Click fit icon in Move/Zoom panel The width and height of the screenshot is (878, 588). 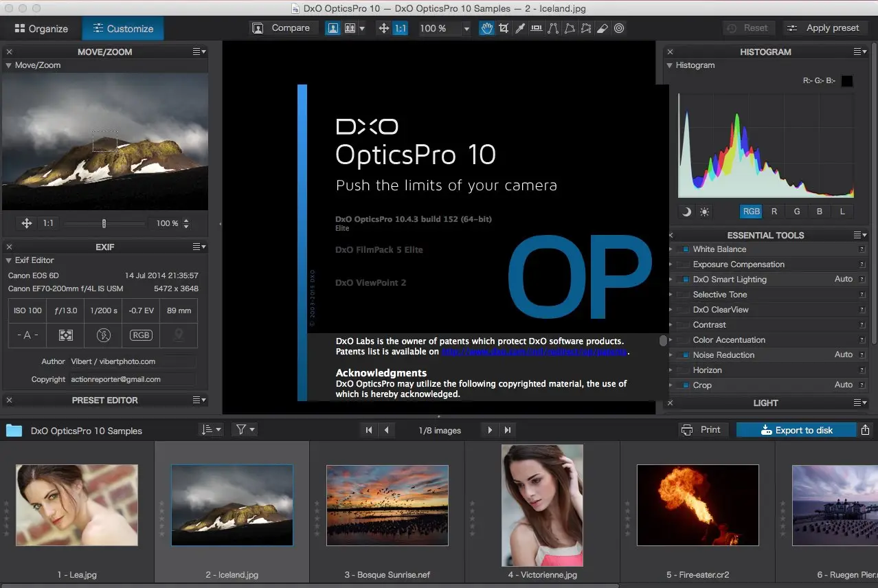point(27,223)
